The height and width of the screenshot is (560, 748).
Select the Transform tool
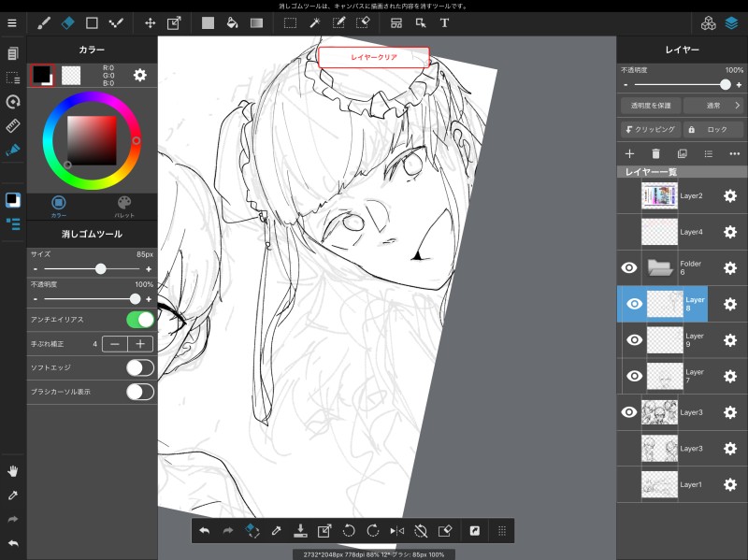pos(174,22)
